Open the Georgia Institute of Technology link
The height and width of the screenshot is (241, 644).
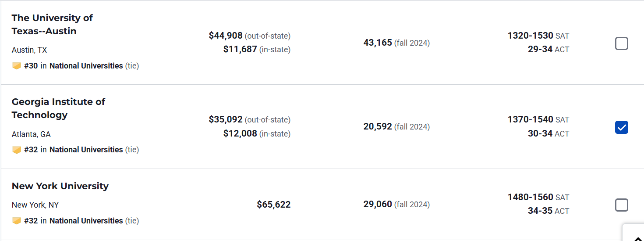click(58, 108)
